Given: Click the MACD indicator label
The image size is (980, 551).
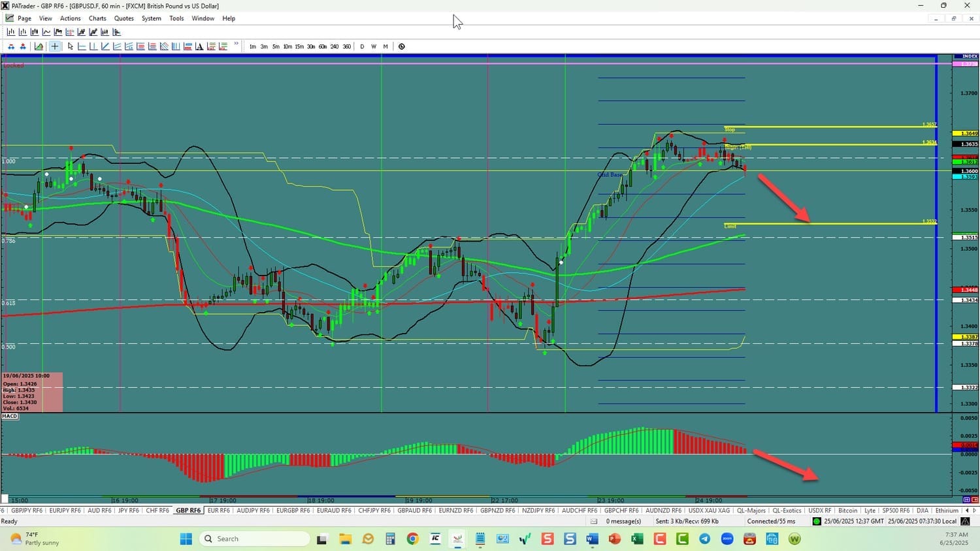Looking at the screenshot, I should 10,416.
